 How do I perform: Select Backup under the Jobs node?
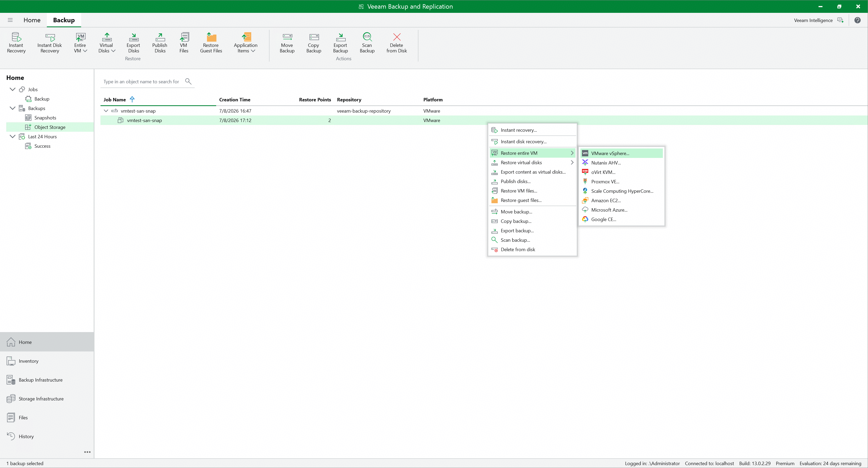point(42,99)
